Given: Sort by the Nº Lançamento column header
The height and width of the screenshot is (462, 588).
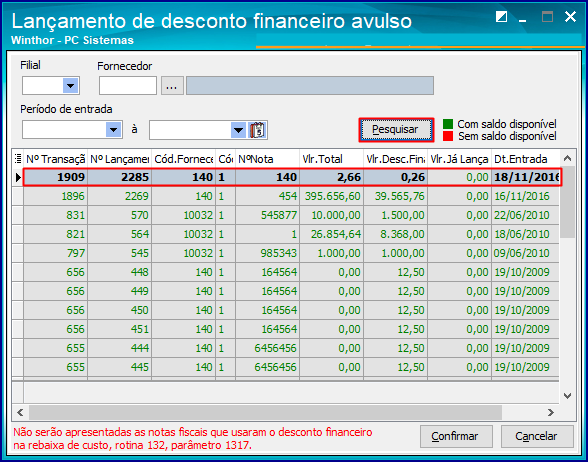Looking at the screenshot, I should tap(120, 159).
